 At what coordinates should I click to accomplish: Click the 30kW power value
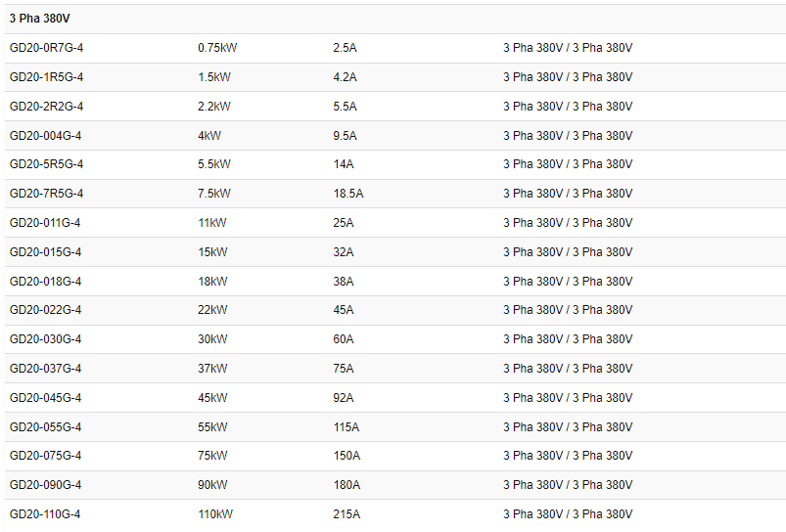pyautogui.click(x=212, y=339)
